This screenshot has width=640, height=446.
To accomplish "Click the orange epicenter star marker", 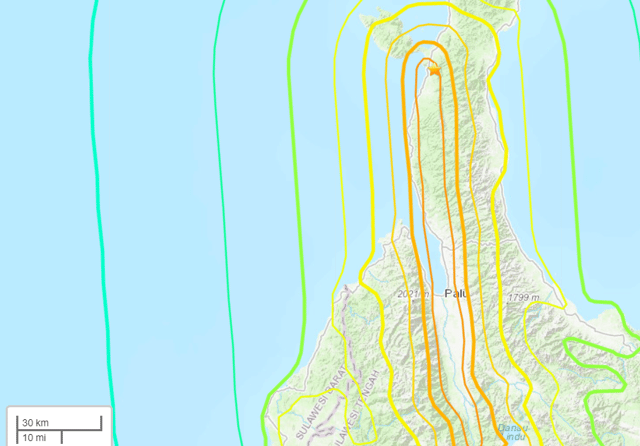I will pos(434,70).
